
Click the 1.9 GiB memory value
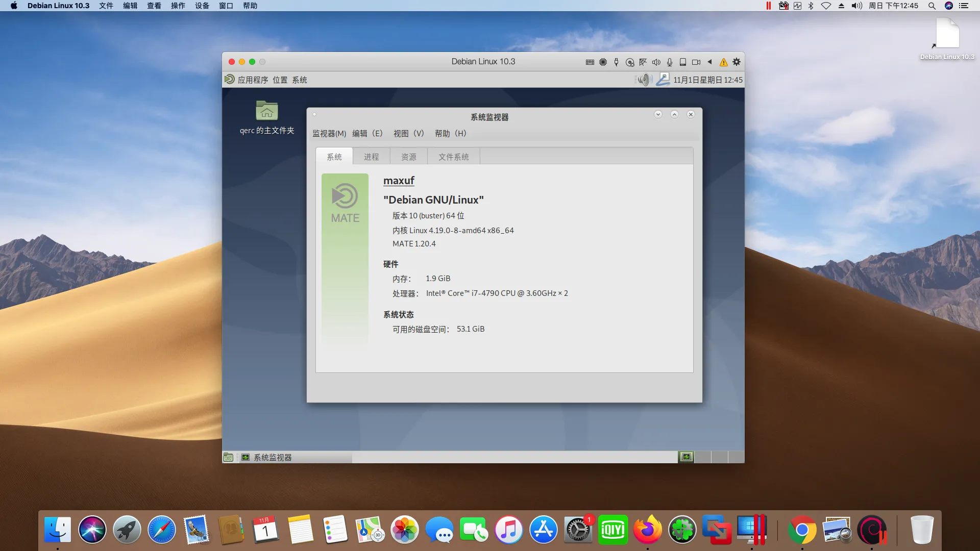[438, 279]
